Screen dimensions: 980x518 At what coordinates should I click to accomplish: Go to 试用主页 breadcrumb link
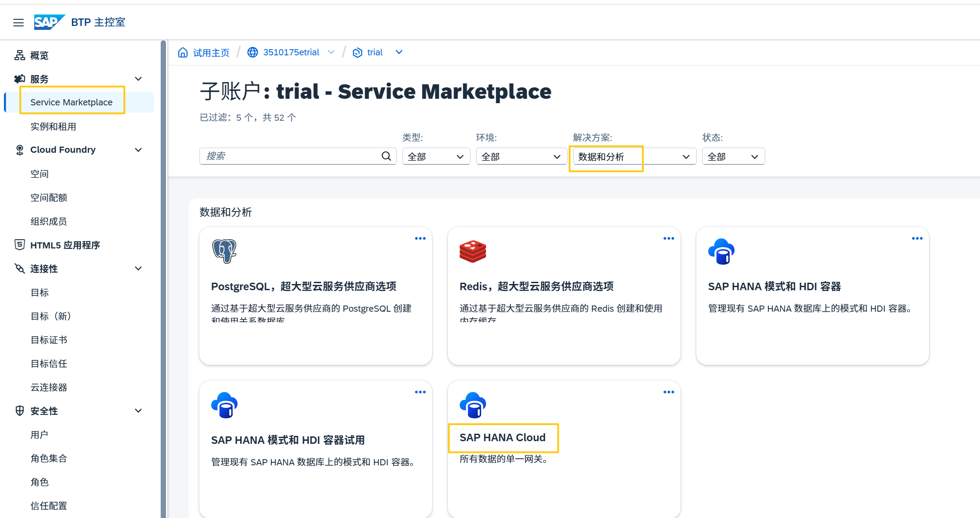(x=211, y=53)
